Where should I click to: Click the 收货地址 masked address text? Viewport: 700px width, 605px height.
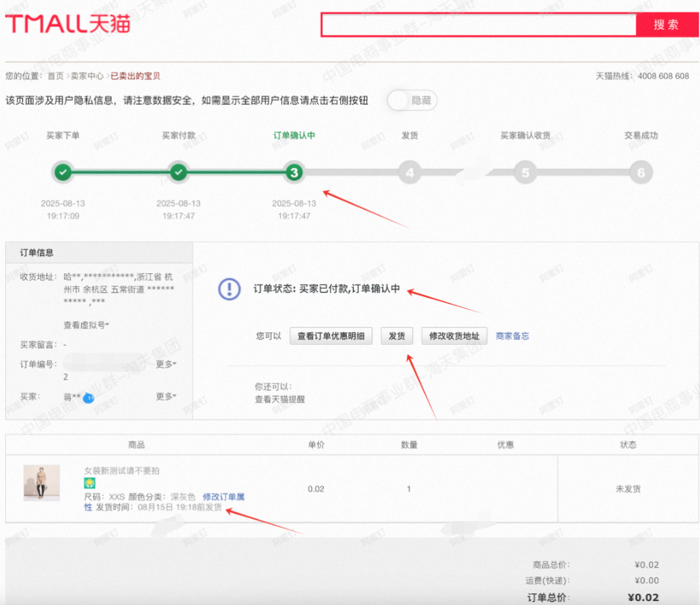[x=119, y=289]
